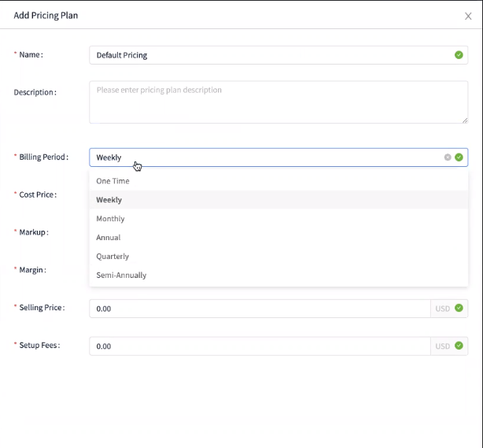Choose Weekly from the billing list
The height and width of the screenshot is (448, 483).
coord(109,200)
